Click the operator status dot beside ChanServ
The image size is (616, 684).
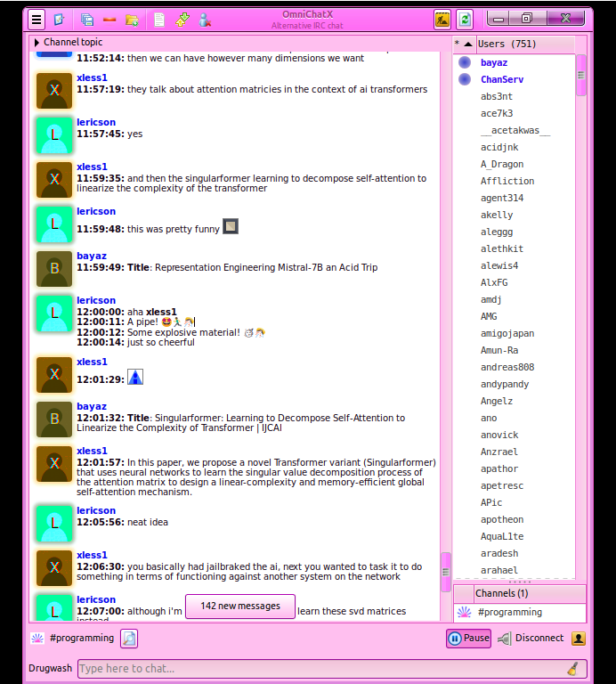(465, 80)
